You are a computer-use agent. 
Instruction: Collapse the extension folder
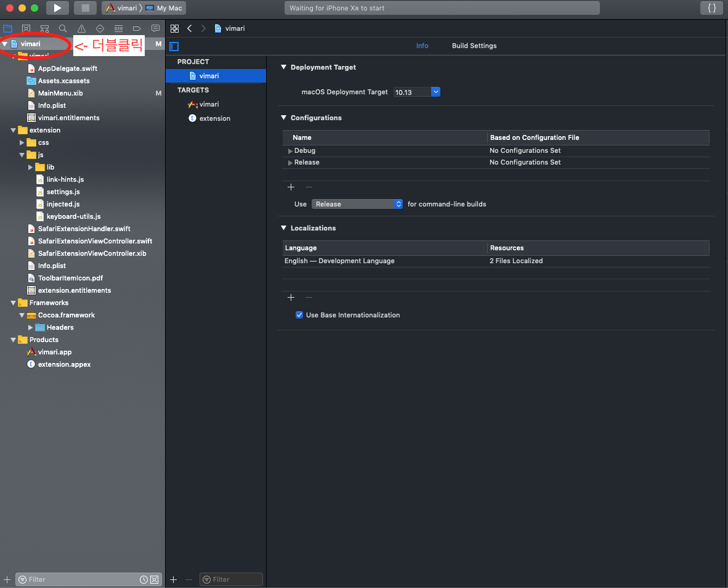13,131
